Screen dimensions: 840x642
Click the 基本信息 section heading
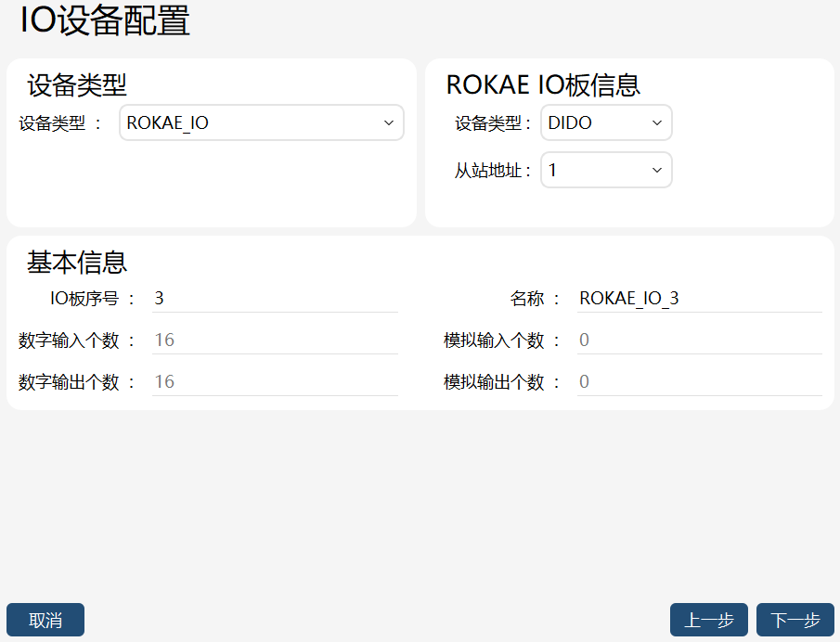[x=77, y=263]
